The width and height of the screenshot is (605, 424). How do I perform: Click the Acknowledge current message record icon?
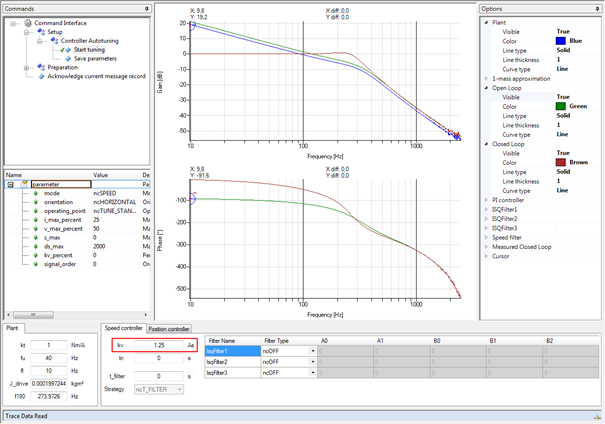coord(42,76)
